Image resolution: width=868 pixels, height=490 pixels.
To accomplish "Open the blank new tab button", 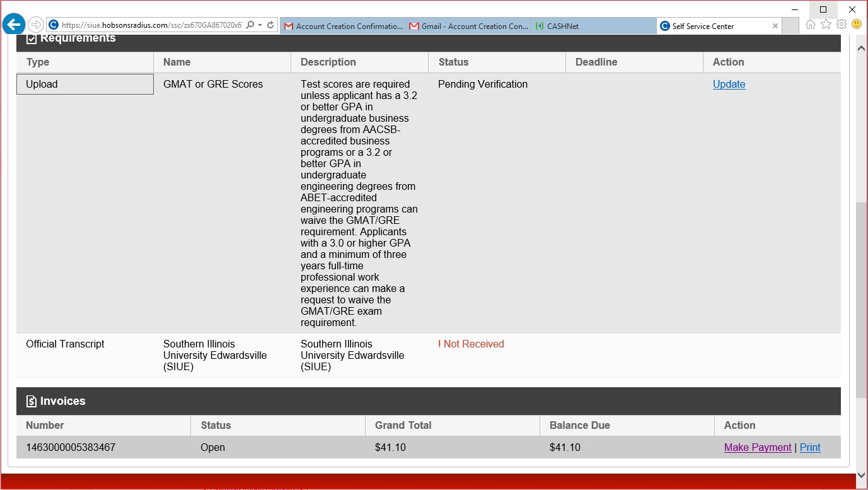I will pos(790,26).
